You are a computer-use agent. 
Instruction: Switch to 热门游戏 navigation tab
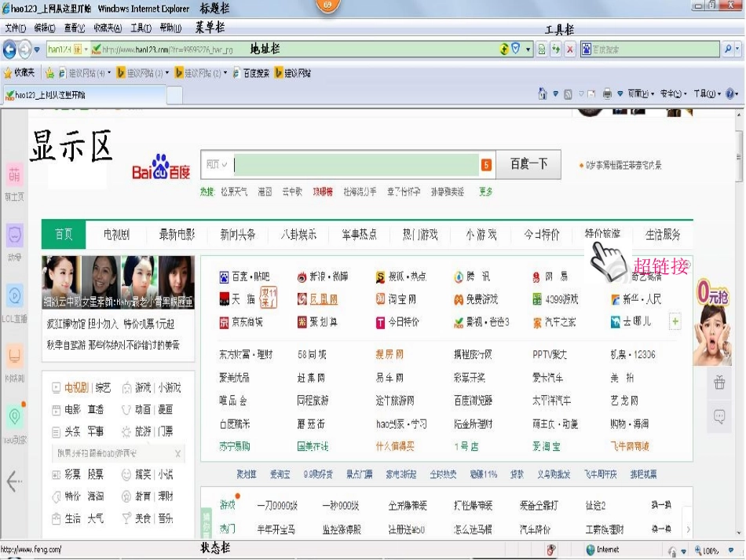click(420, 235)
